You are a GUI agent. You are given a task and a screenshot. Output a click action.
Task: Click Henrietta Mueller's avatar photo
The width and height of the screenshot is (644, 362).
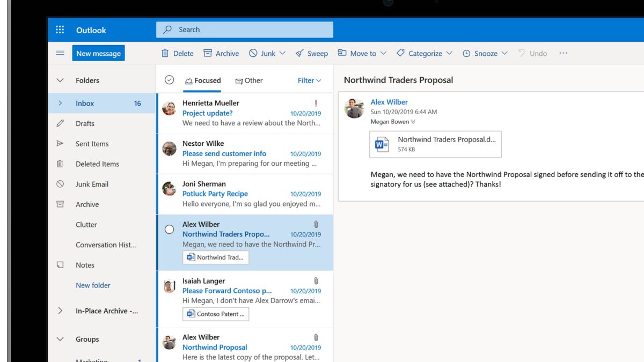(169, 108)
